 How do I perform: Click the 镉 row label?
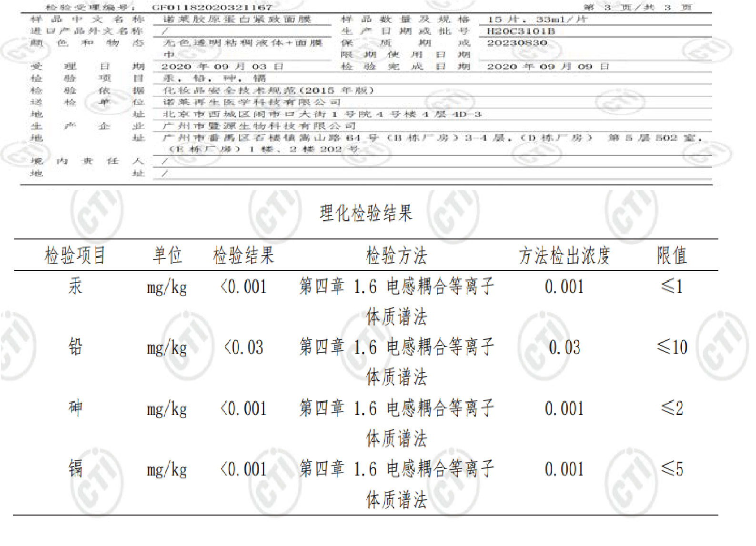pyautogui.click(x=75, y=469)
